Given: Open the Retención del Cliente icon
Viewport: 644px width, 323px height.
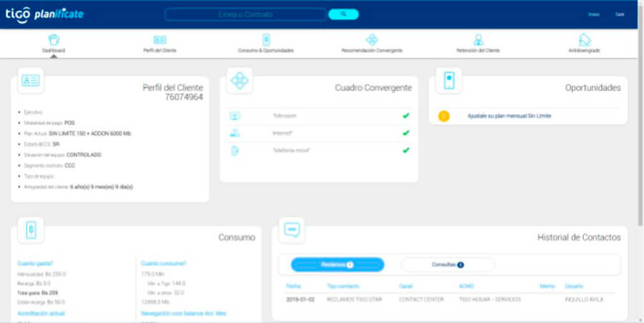Looking at the screenshot, I should (478, 40).
